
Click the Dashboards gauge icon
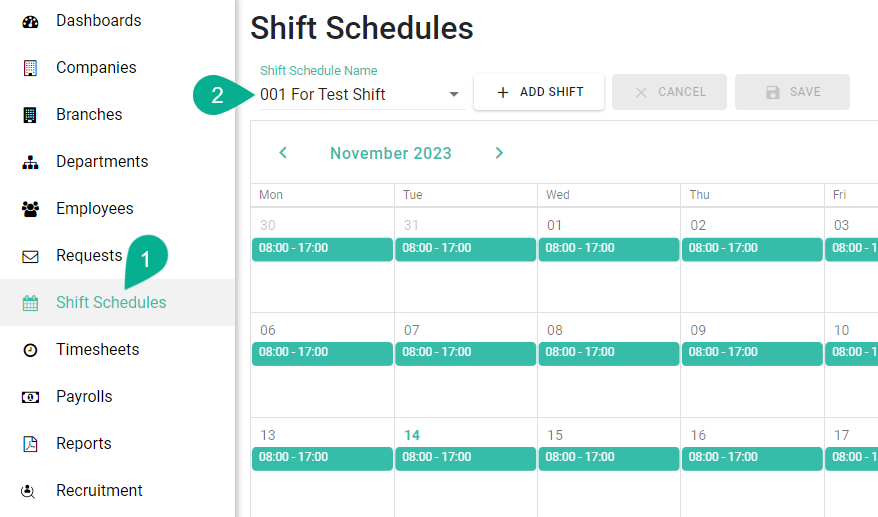tap(30, 21)
